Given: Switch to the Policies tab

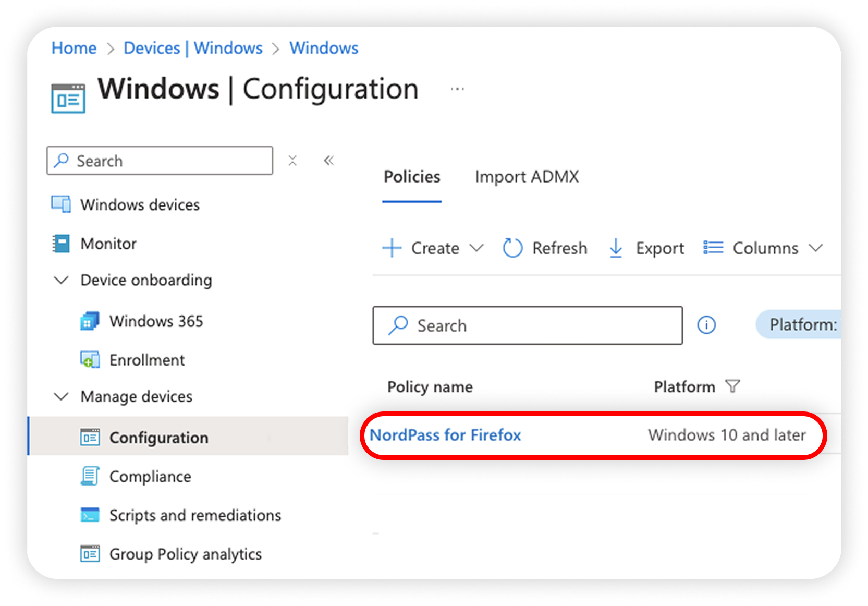Looking at the screenshot, I should click(x=412, y=177).
